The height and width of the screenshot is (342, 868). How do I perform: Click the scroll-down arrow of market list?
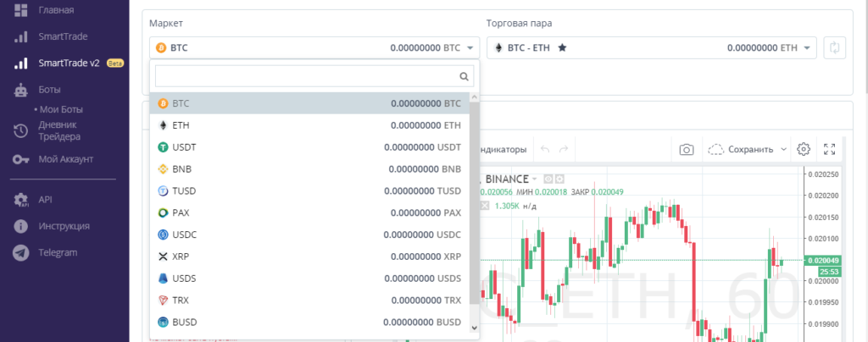pos(475,328)
